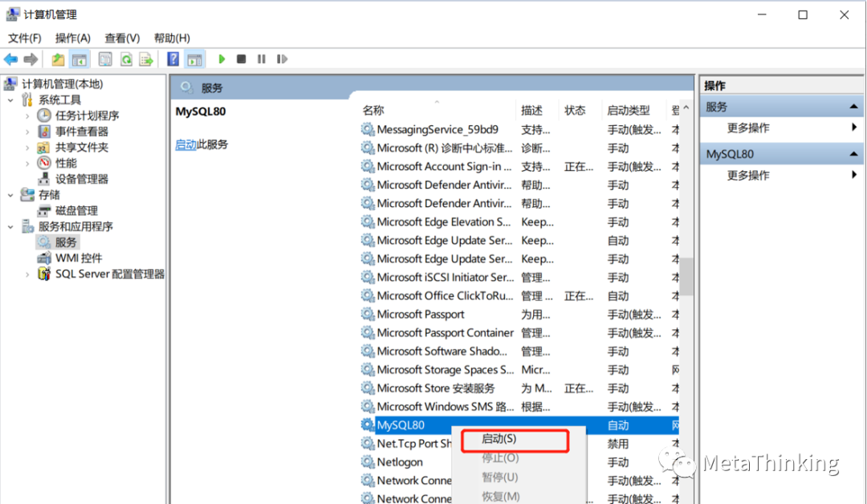Open 更多操作 under the 服务 action section
The image size is (867, 504).
[748, 128]
